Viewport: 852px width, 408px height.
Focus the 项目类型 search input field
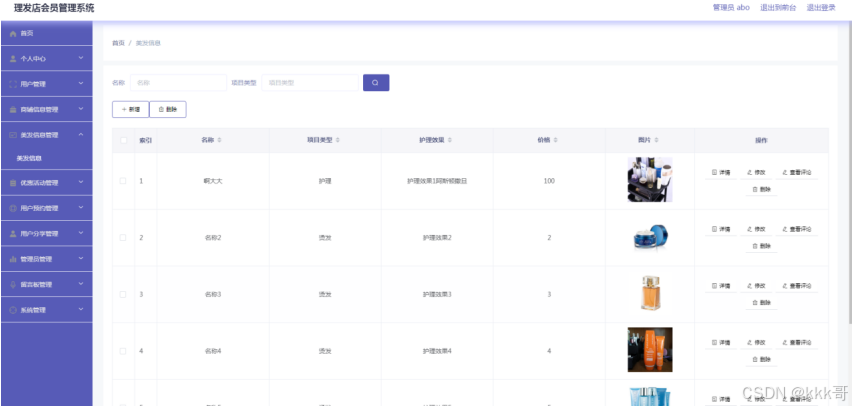pyautogui.click(x=310, y=83)
